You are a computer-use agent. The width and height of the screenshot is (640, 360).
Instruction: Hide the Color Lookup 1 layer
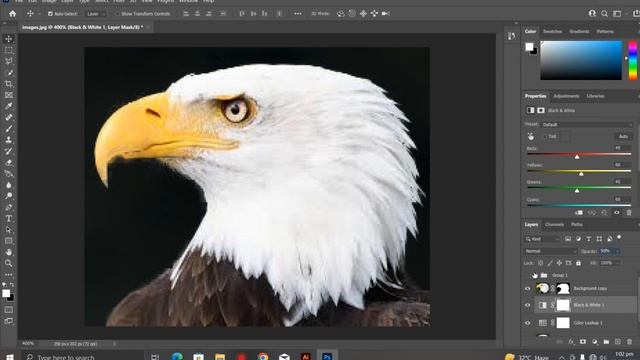(x=527, y=323)
